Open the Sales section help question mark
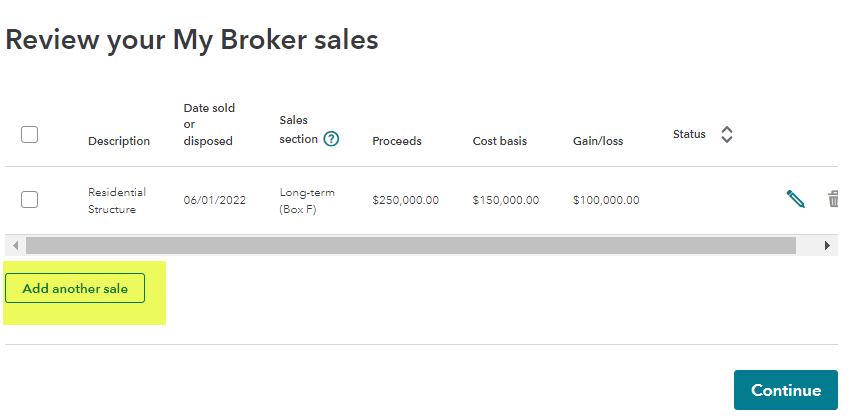This screenshot has height=420, width=853. (x=331, y=139)
